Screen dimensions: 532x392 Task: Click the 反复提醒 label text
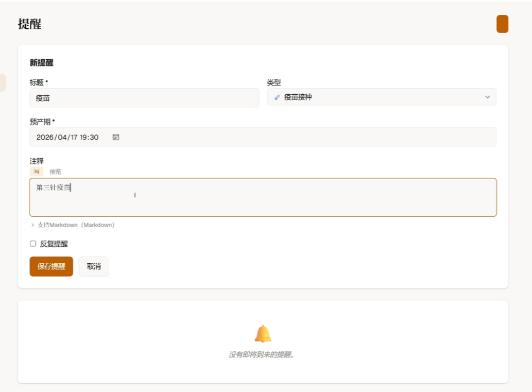point(54,244)
